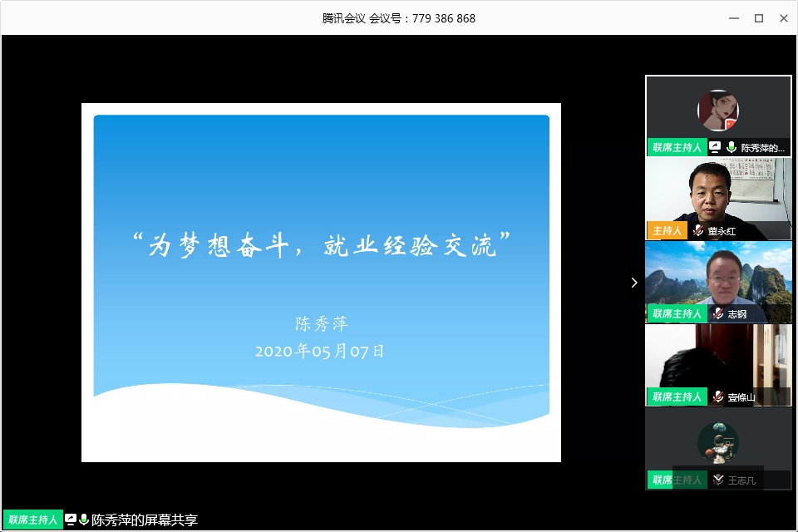The width and height of the screenshot is (798, 532).
Task: Click 联席主持人 badge in bottom-left corner
Action: coord(32,520)
